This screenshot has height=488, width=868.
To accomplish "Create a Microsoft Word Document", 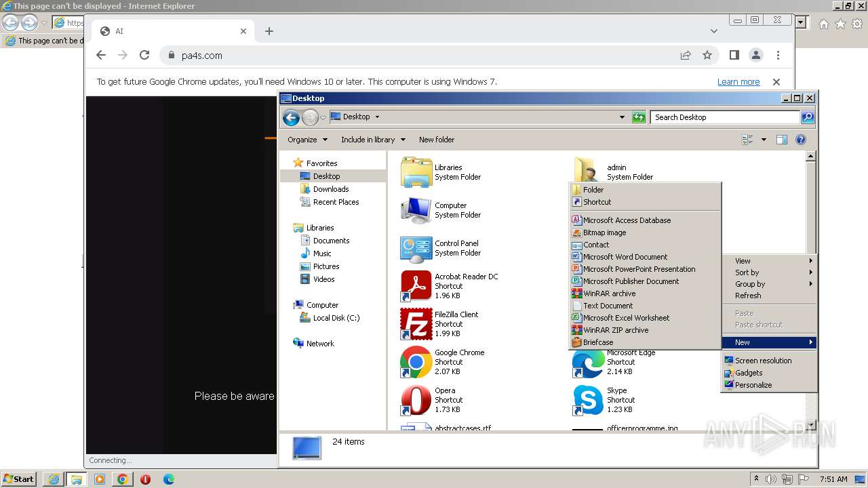I will point(645,257).
